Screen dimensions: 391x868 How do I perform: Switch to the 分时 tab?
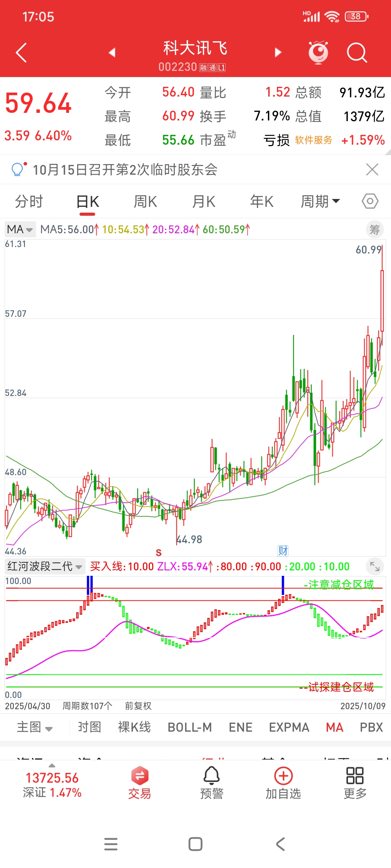[x=29, y=201]
